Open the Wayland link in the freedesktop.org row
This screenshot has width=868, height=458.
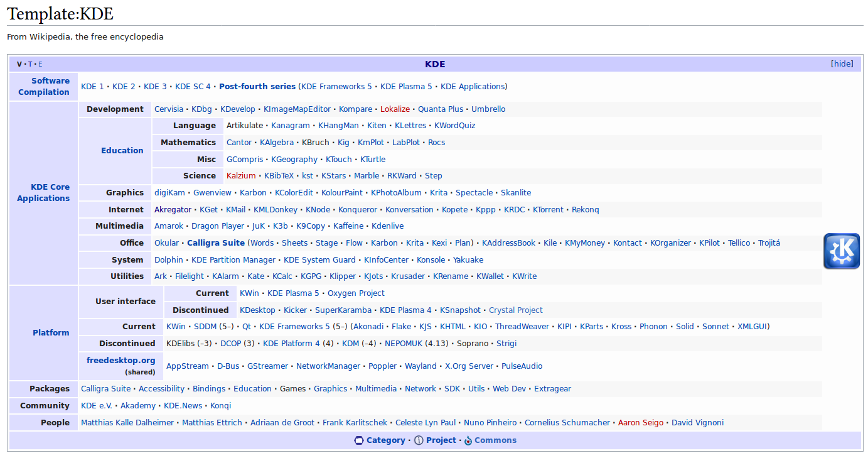[x=421, y=366]
